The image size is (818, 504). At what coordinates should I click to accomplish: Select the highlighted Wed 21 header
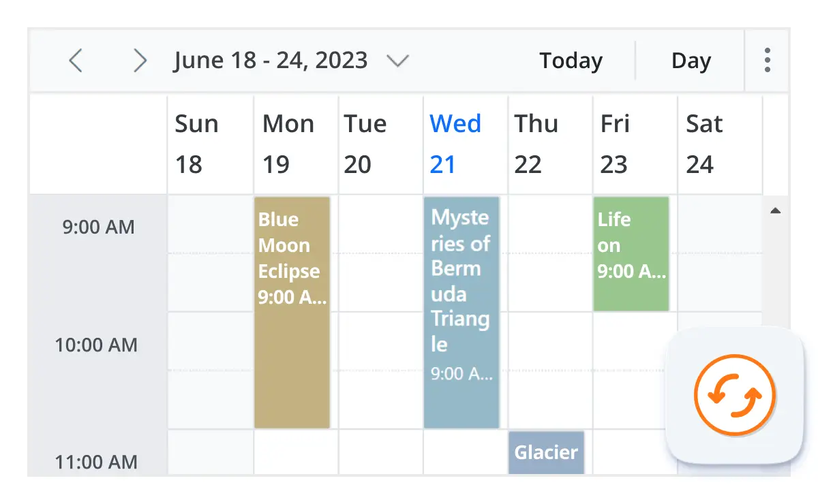point(455,143)
